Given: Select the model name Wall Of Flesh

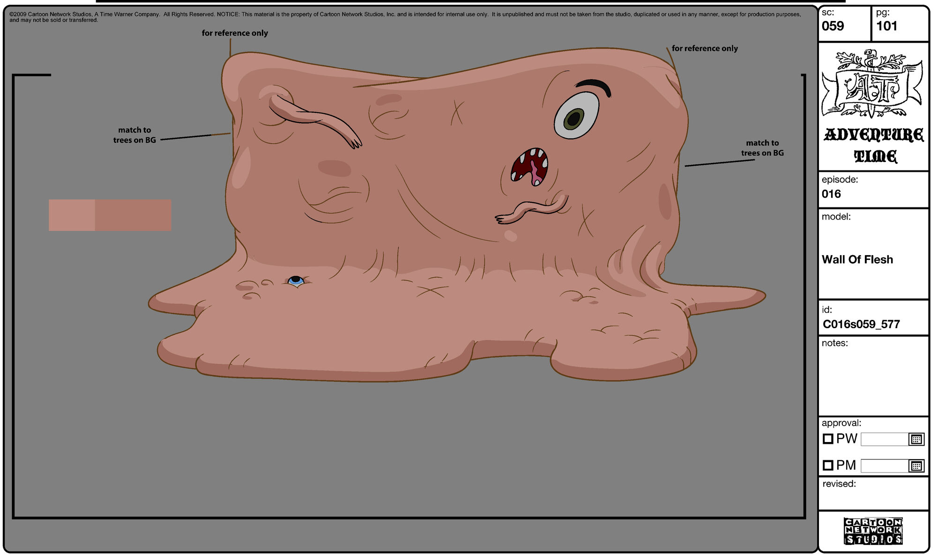Looking at the screenshot, I should [857, 259].
